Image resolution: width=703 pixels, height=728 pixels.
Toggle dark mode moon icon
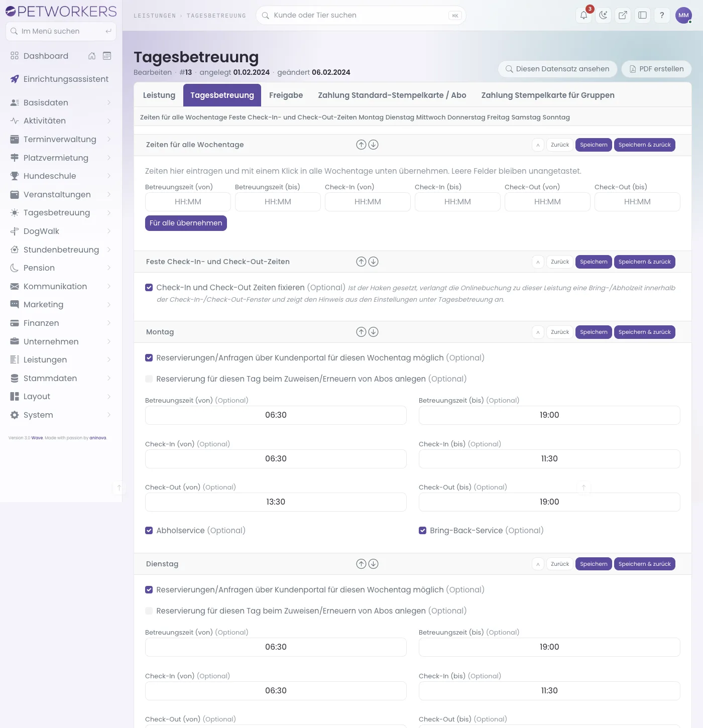click(603, 15)
